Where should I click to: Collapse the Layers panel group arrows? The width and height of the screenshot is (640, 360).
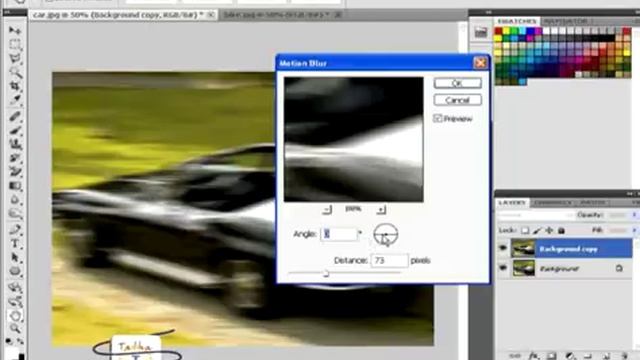(x=629, y=193)
